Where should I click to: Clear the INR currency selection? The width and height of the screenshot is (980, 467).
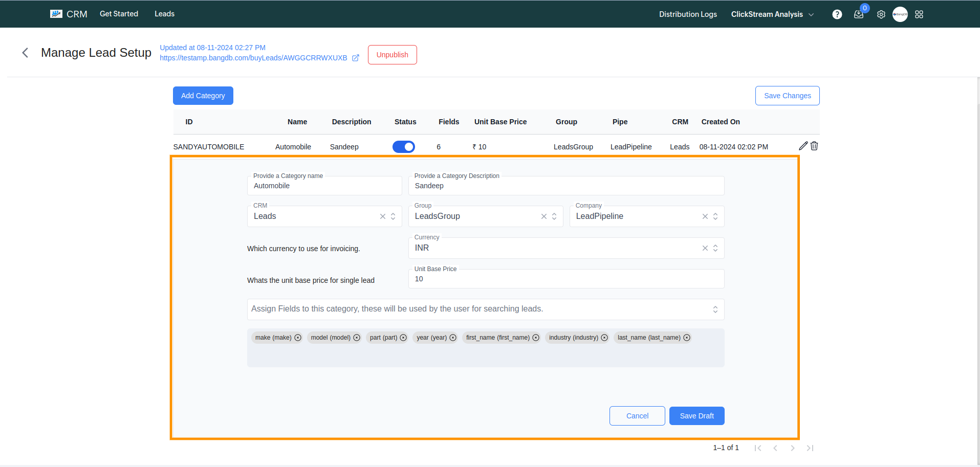pos(705,248)
